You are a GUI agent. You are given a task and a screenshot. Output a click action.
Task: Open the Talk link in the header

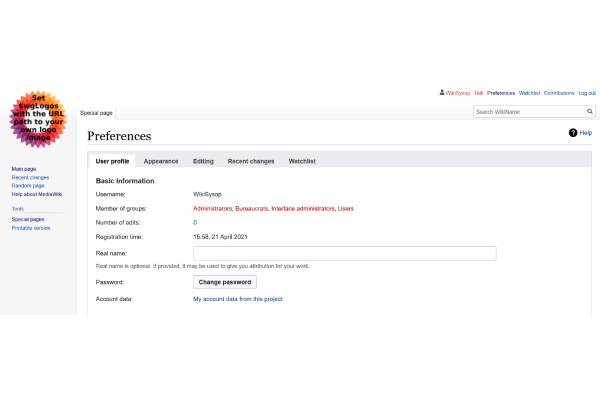(478, 92)
